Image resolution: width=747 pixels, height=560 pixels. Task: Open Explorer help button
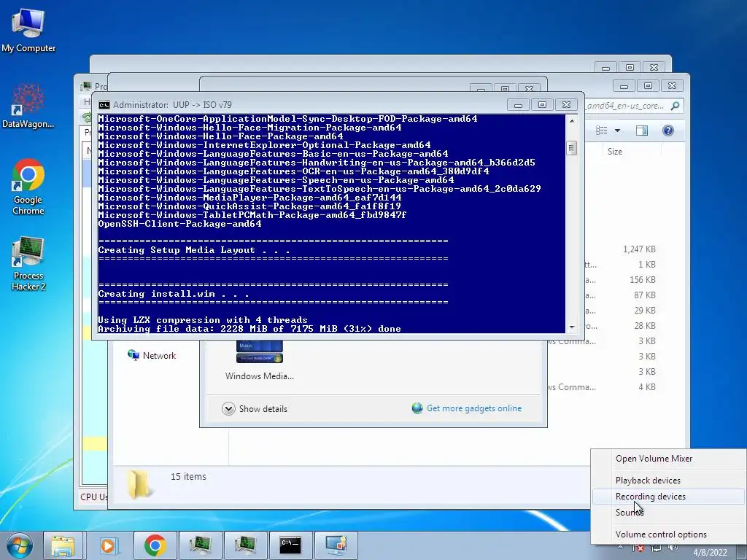coord(668,131)
